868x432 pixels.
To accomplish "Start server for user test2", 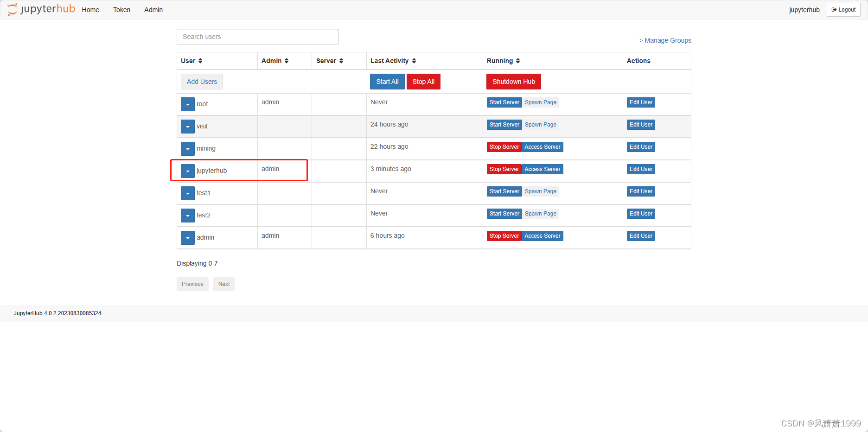I will point(504,214).
